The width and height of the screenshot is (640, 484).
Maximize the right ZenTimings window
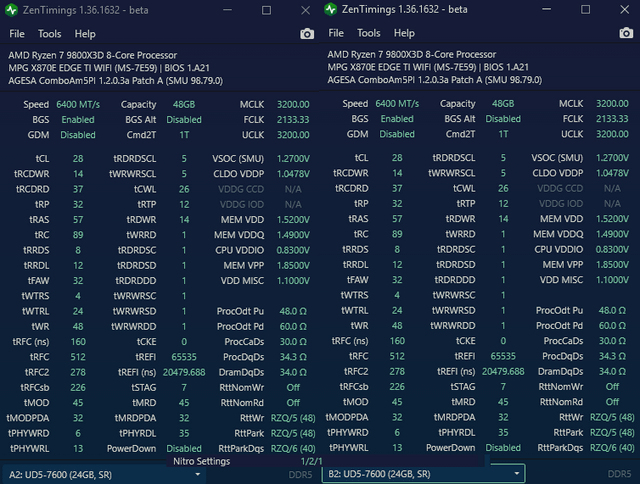tap(585, 9)
